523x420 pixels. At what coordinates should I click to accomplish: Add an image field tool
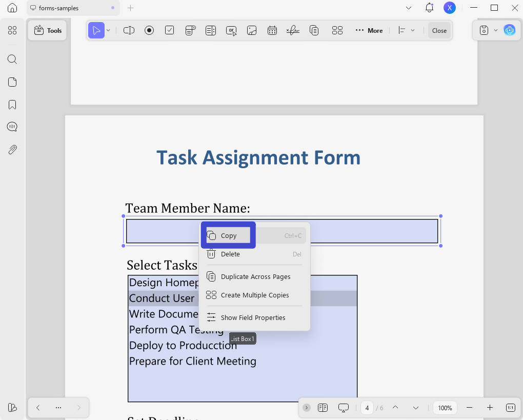(x=252, y=30)
